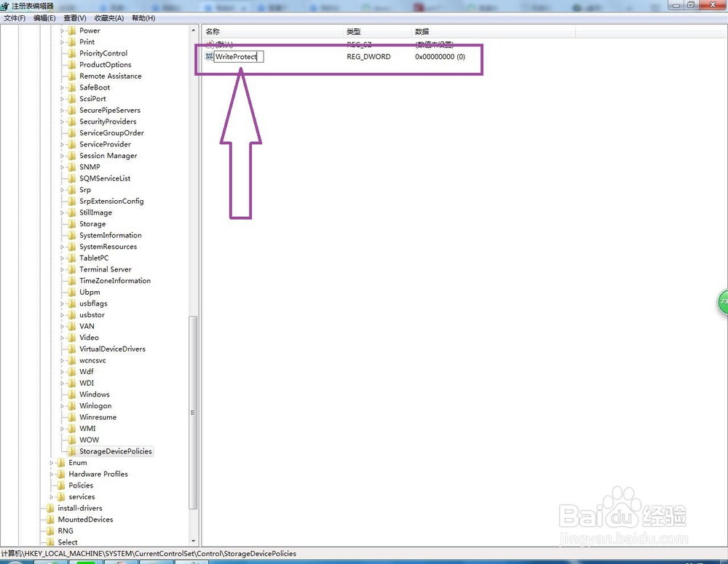Expand the Hardware Profiles tree node
The image size is (728, 564).
click(x=52, y=474)
